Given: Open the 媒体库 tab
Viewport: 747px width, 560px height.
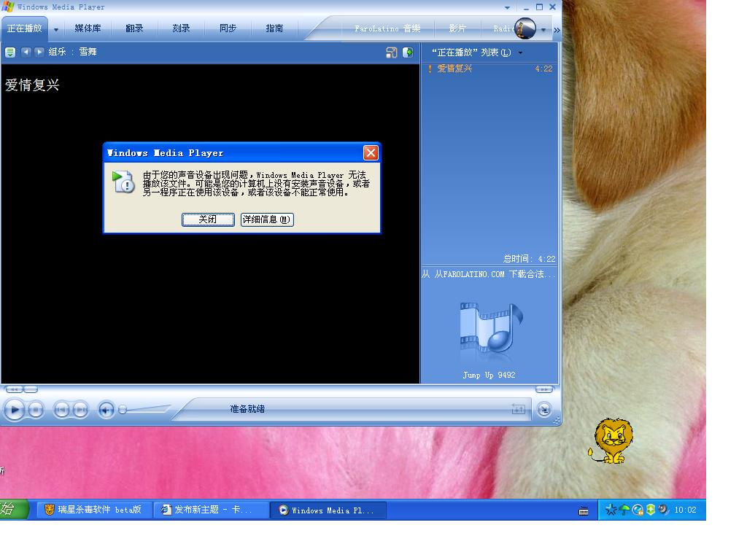Looking at the screenshot, I should coord(88,28).
